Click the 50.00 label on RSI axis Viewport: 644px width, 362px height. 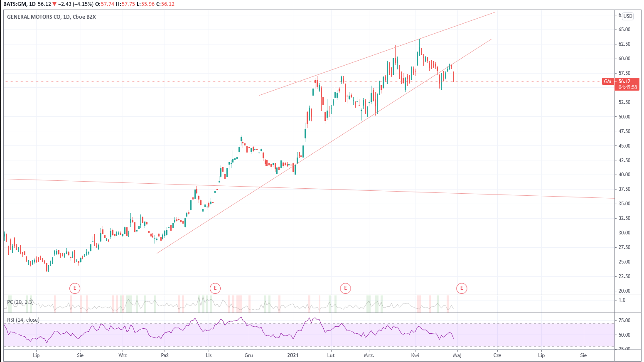(624, 335)
